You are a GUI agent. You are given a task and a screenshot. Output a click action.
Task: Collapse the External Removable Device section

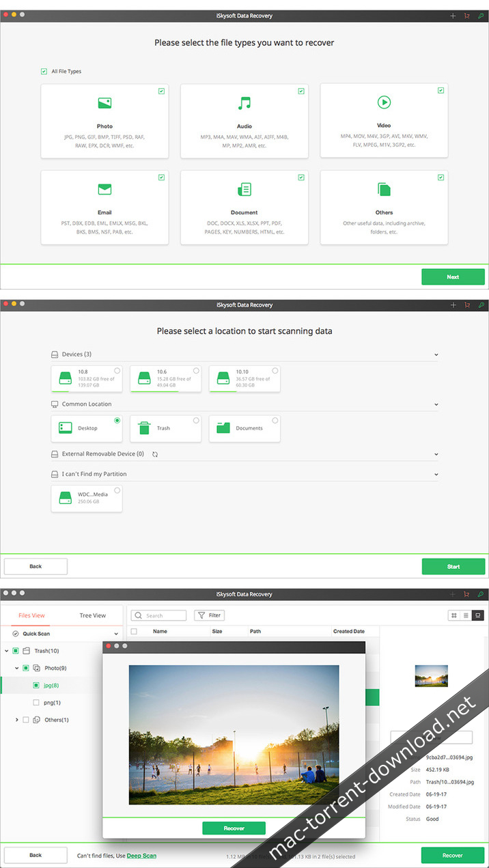[x=436, y=454]
